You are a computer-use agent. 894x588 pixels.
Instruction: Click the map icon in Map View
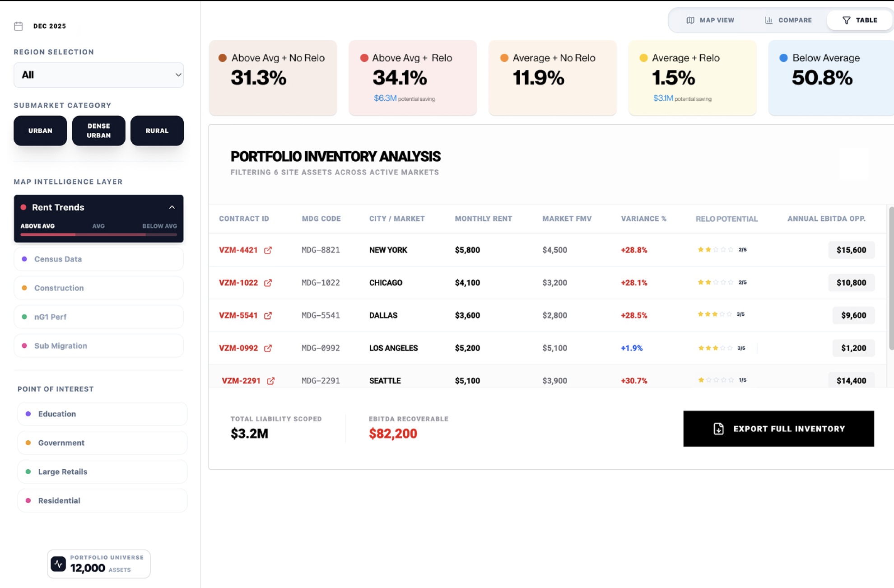click(x=690, y=20)
